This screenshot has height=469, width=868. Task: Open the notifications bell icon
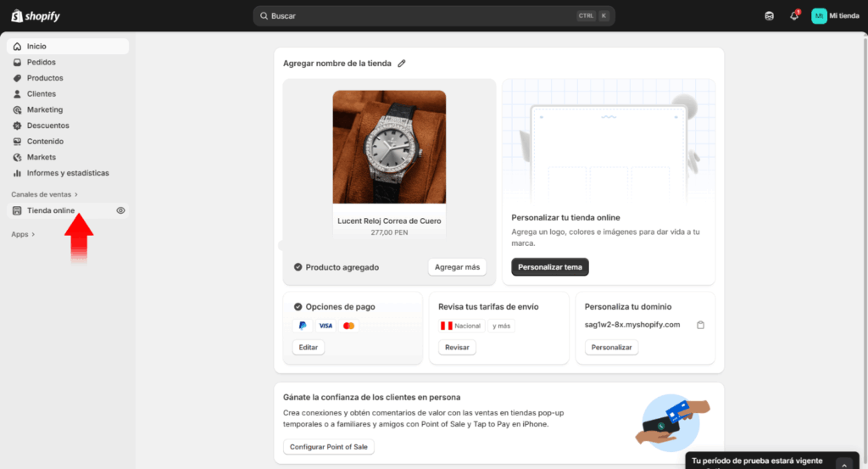(793, 16)
